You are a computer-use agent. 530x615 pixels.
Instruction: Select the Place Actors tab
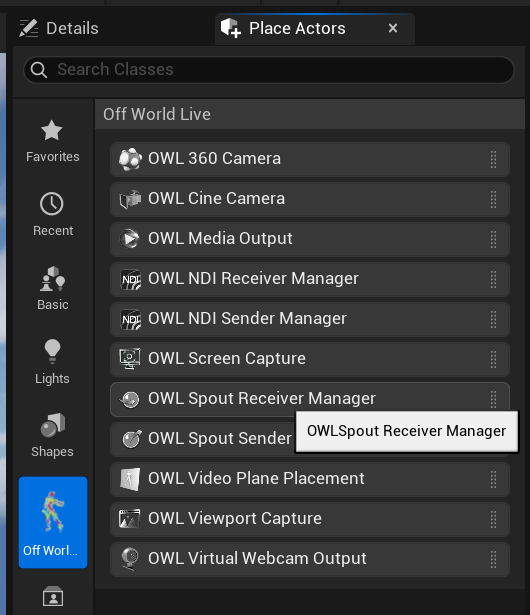[297, 29]
